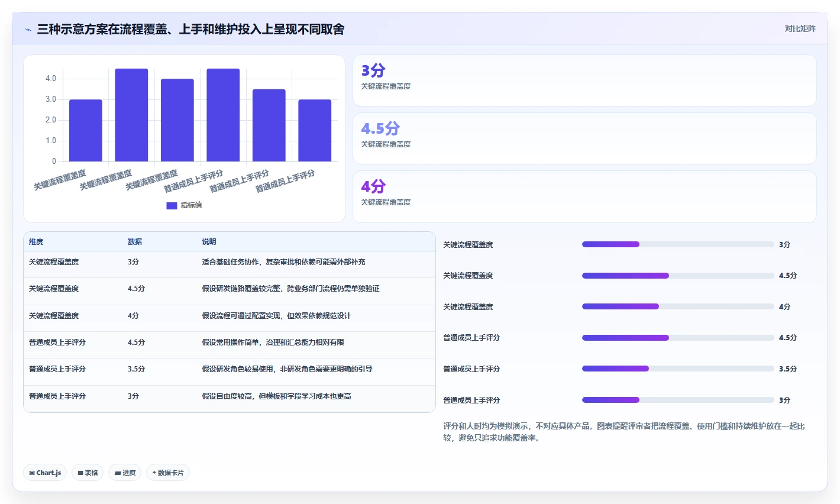Click the 普通成员上手评分 progress bar showing 3.5分
The height and width of the screenshot is (504, 840).
pos(678,369)
